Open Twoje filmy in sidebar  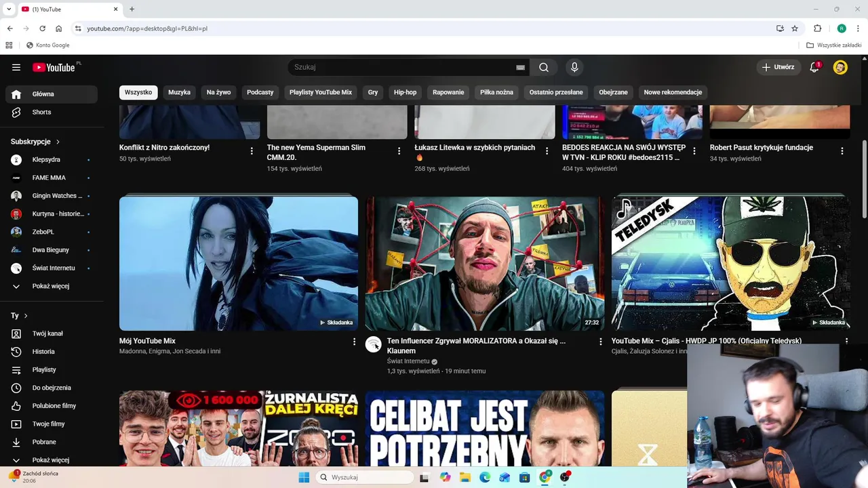[x=52, y=424]
